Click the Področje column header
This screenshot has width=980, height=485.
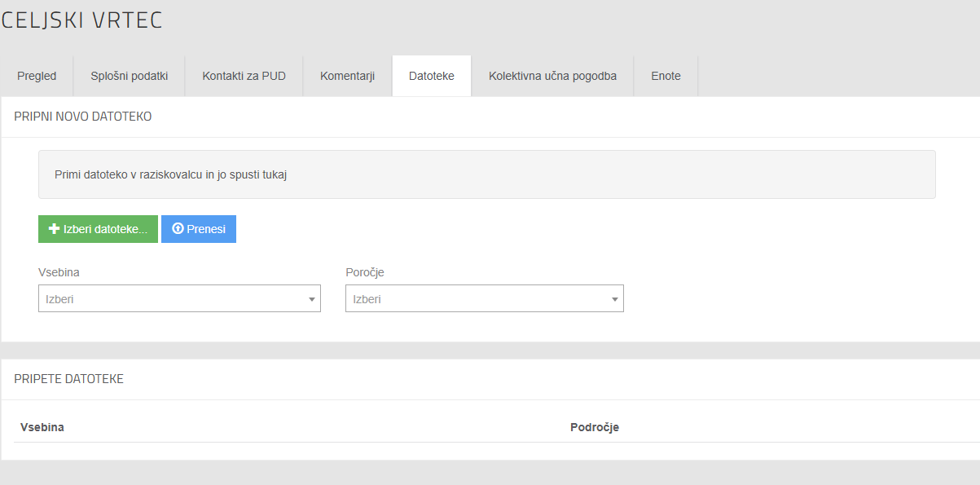[x=595, y=427]
